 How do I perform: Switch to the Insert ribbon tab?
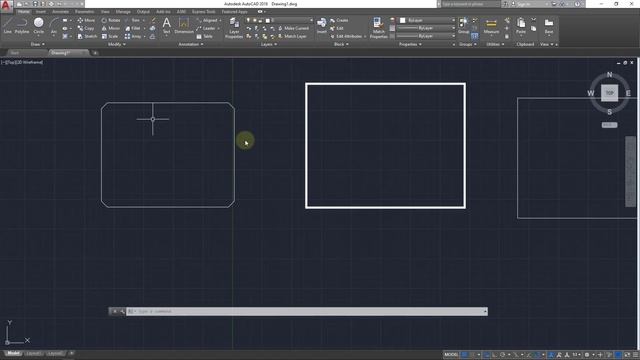coord(41,11)
